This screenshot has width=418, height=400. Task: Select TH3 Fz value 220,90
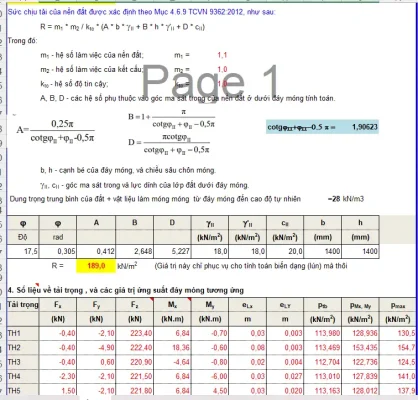[x=134, y=362]
